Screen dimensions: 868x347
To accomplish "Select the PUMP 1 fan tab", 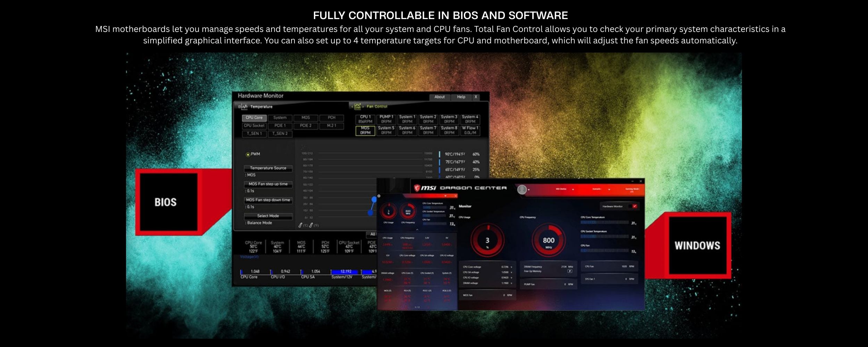I will (386, 119).
